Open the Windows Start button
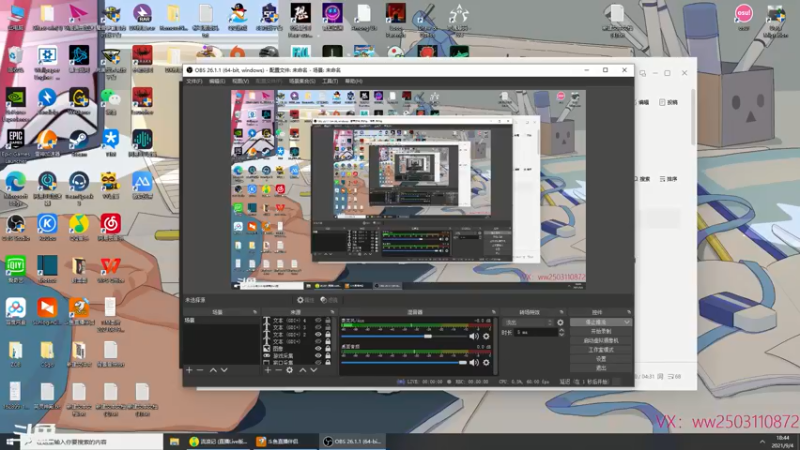800x450 pixels. click(x=11, y=442)
